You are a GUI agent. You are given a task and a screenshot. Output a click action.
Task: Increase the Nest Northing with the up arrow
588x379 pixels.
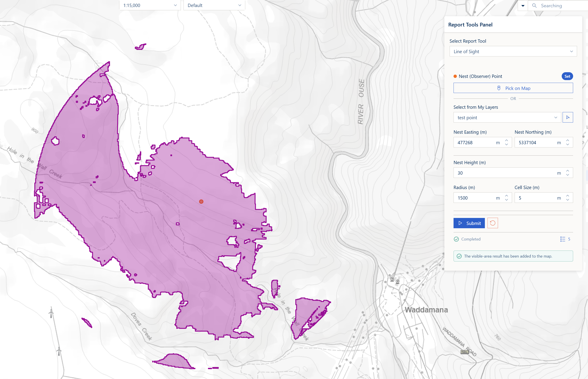568,140
